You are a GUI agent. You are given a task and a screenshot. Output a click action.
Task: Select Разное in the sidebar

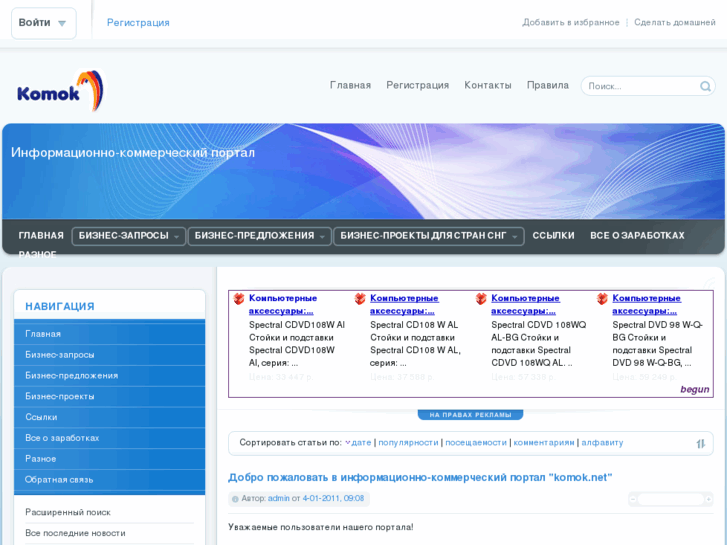(x=109, y=459)
